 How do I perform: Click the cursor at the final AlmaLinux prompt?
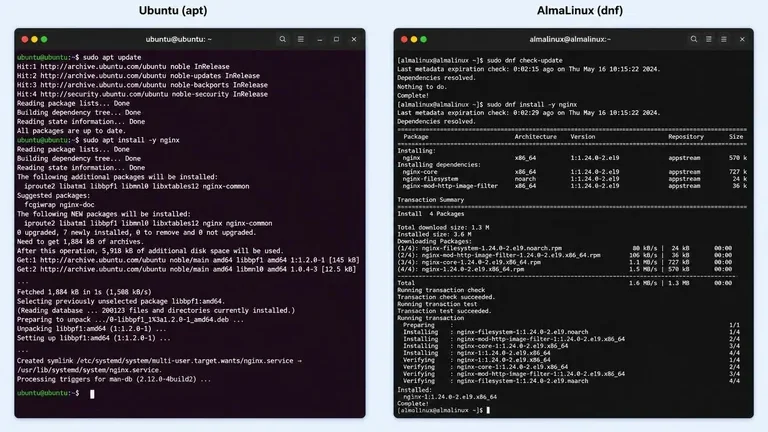pos(488,410)
